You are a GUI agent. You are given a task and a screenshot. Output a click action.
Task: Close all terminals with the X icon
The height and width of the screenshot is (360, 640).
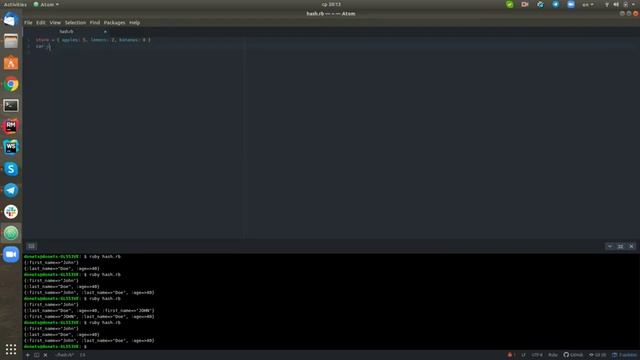[45, 355]
